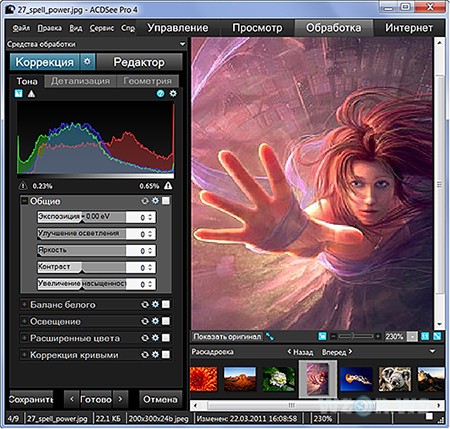Click the exposure warning icon under Тона

(31, 94)
